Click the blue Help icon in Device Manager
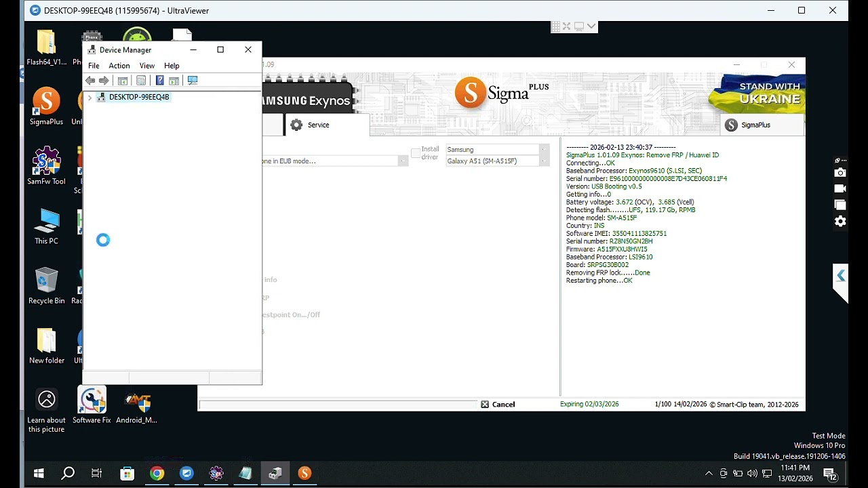This screenshot has height=488, width=868. [x=159, y=81]
